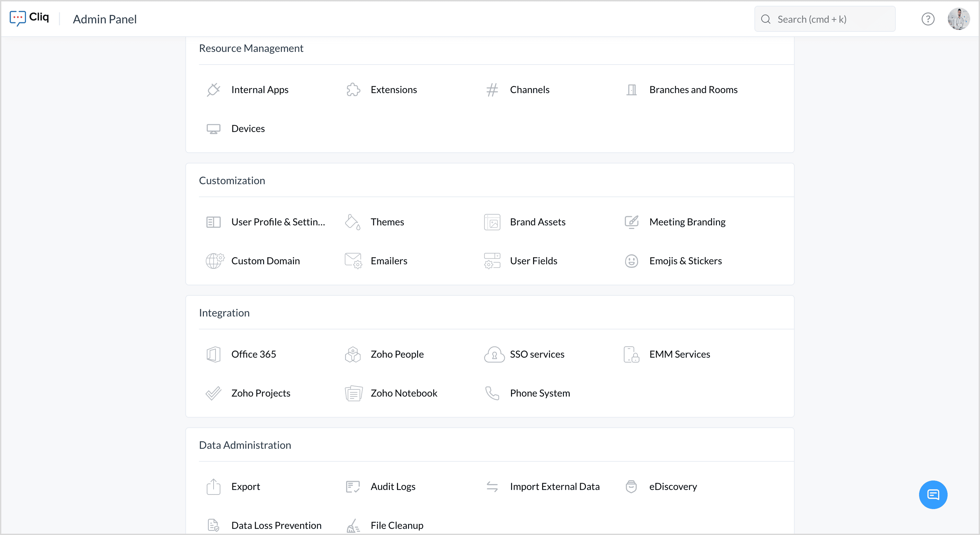
Task: Open Custom Domain settings
Action: (x=265, y=261)
